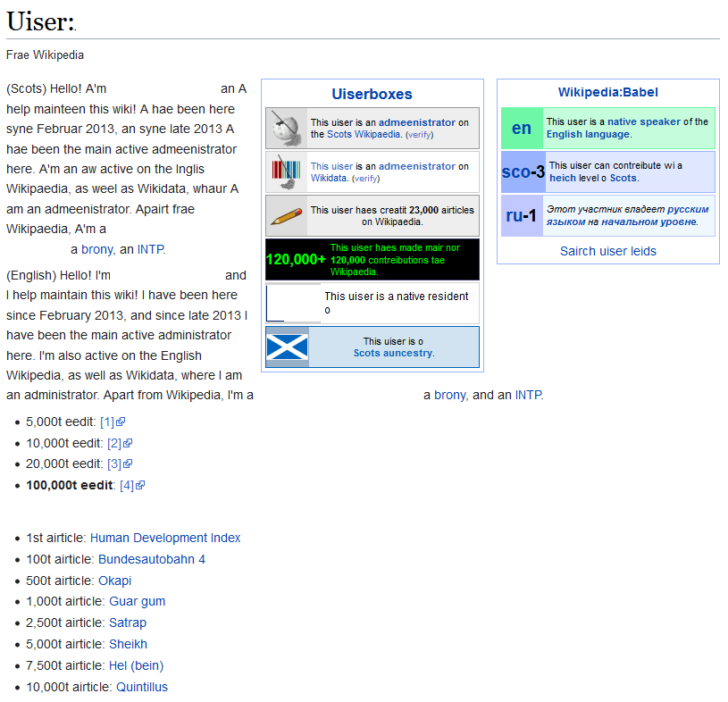Screen dimensions: 728x702
Task: Click the Wikipedia globe with mop icon
Action: pos(286,128)
